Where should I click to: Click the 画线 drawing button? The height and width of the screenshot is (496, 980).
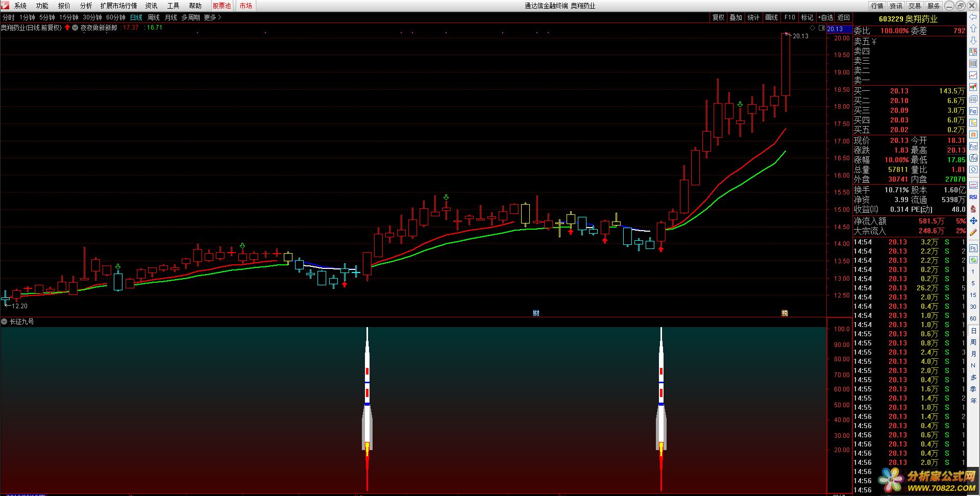[772, 17]
